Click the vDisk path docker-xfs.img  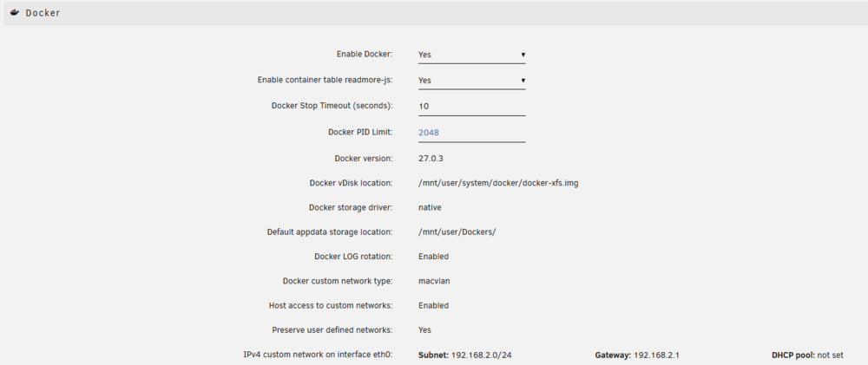tap(498, 183)
